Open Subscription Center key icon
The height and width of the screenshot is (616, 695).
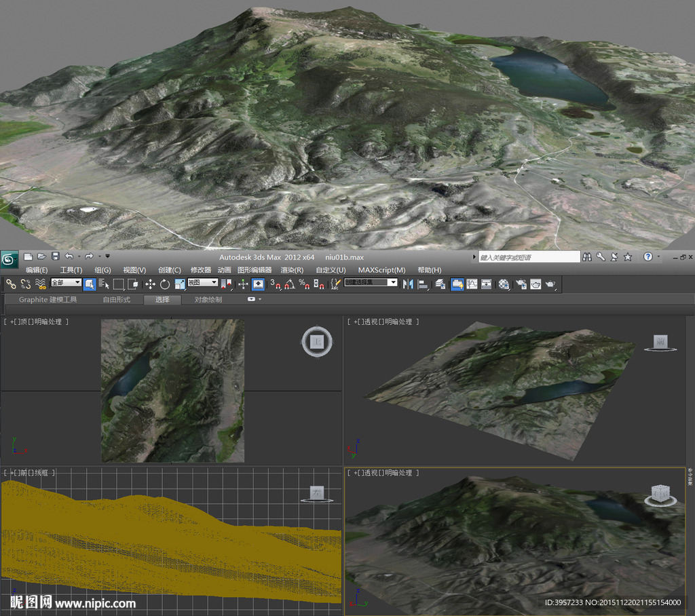coord(601,256)
